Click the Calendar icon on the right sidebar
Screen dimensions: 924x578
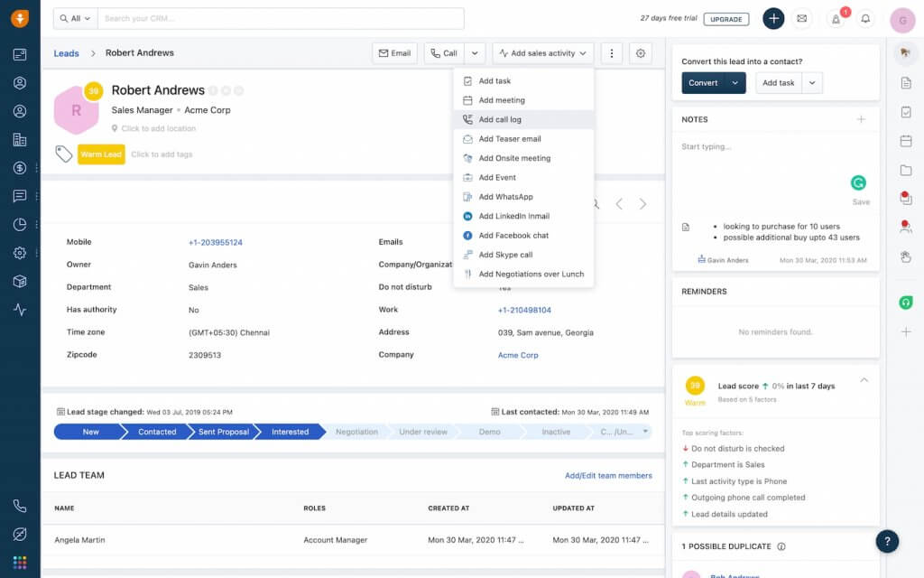click(905, 140)
